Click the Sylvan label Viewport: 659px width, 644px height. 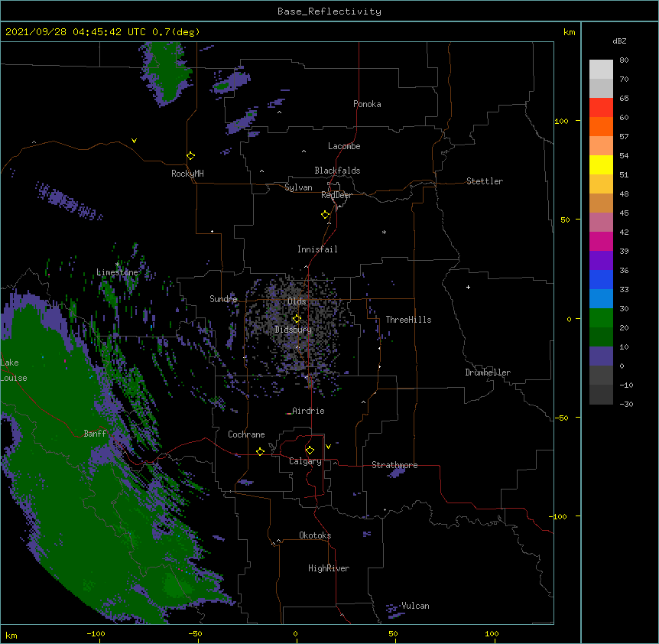point(298,187)
